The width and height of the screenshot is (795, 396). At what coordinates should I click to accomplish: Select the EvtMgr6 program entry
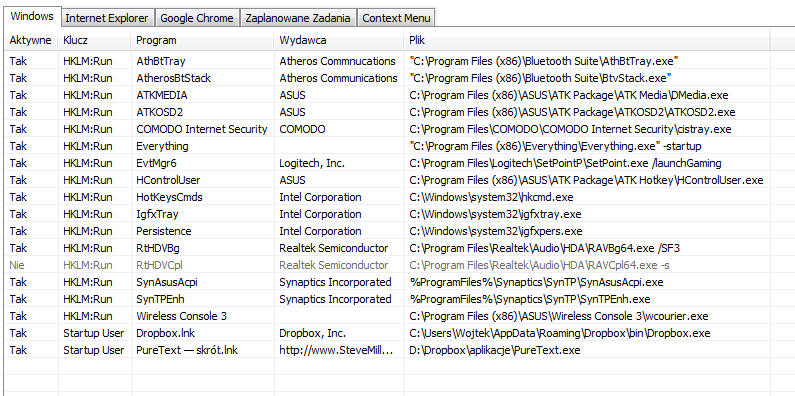click(x=157, y=163)
